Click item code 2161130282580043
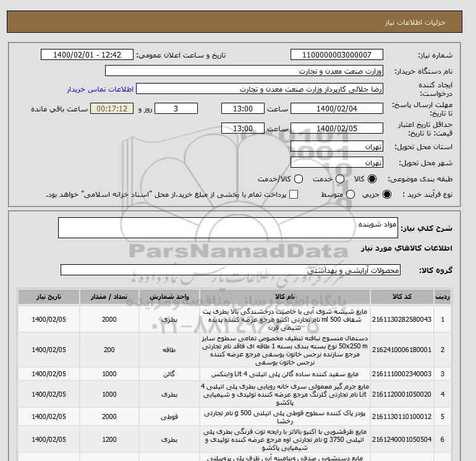This screenshot has height=461, width=476. [402, 319]
